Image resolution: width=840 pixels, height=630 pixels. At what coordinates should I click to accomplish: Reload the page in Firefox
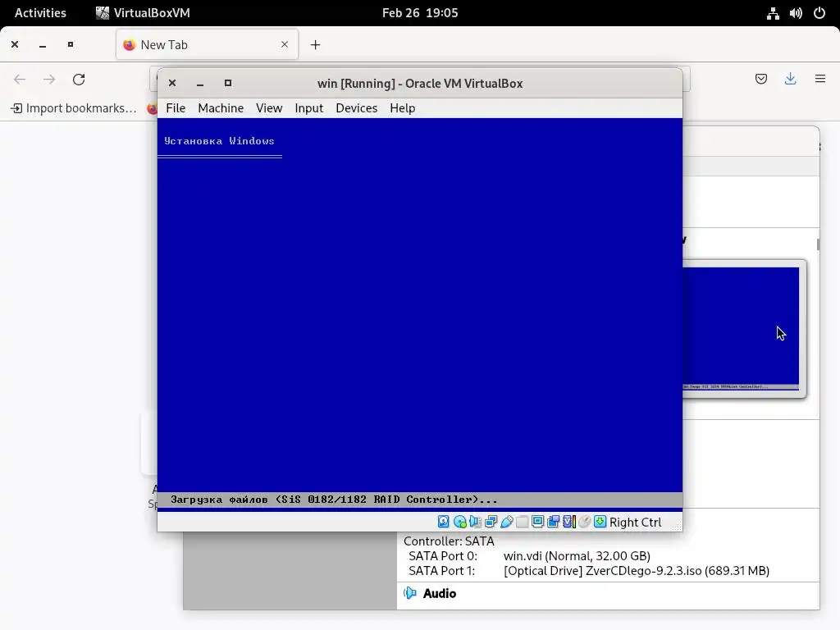(79, 80)
